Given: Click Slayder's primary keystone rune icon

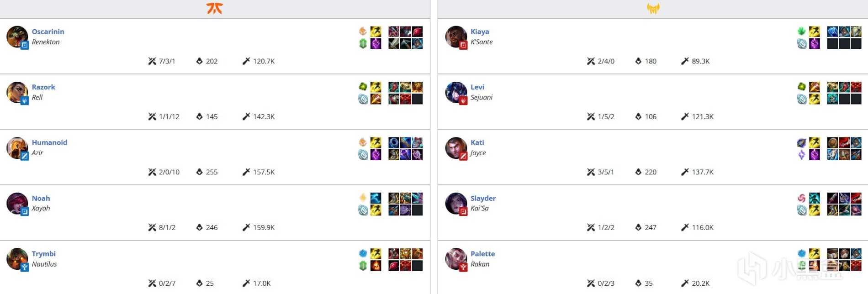Looking at the screenshot, I should [801, 198].
